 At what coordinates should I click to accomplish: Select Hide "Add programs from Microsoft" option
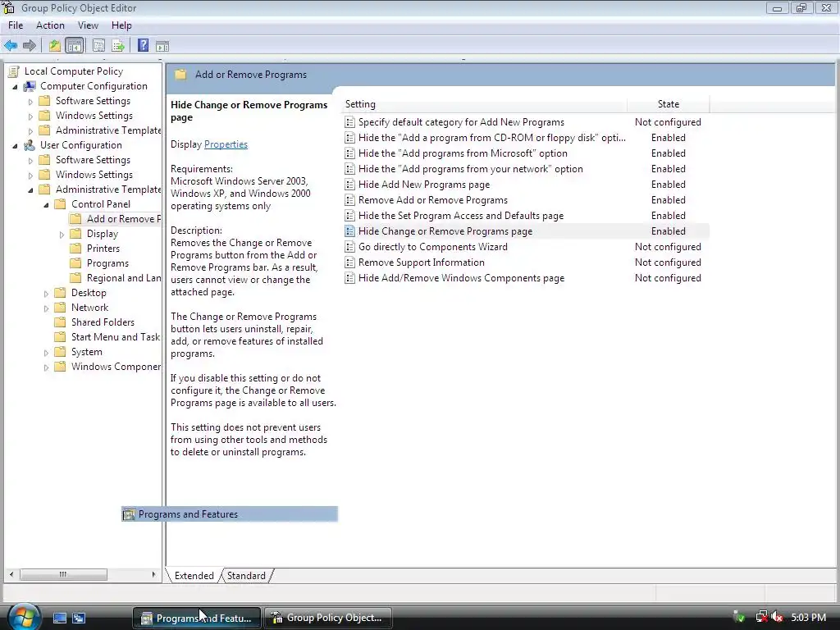point(526,153)
